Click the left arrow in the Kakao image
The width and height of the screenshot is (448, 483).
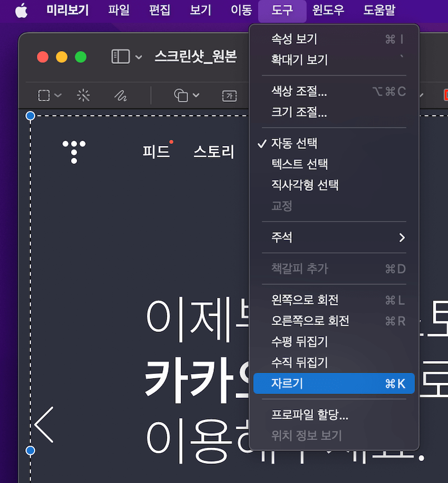[44, 425]
